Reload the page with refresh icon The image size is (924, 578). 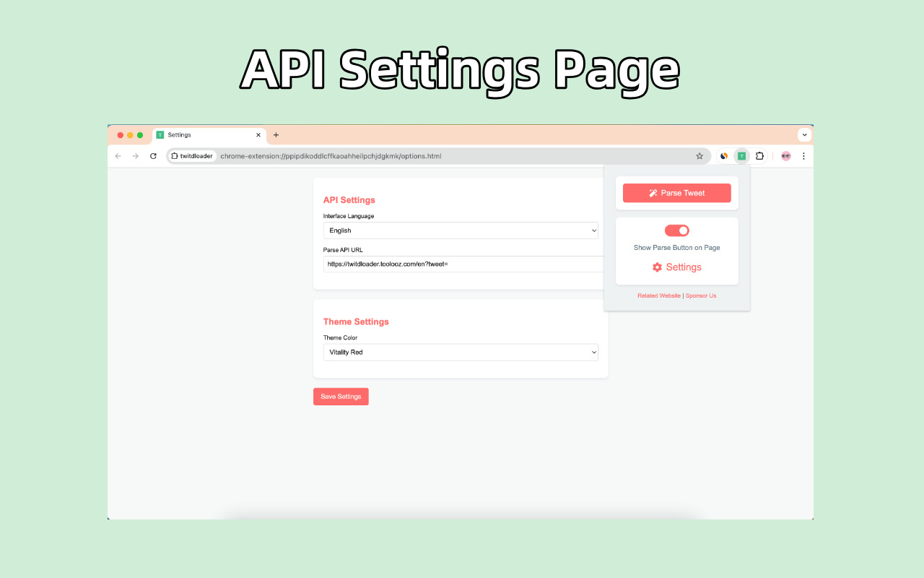coord(153,156)
